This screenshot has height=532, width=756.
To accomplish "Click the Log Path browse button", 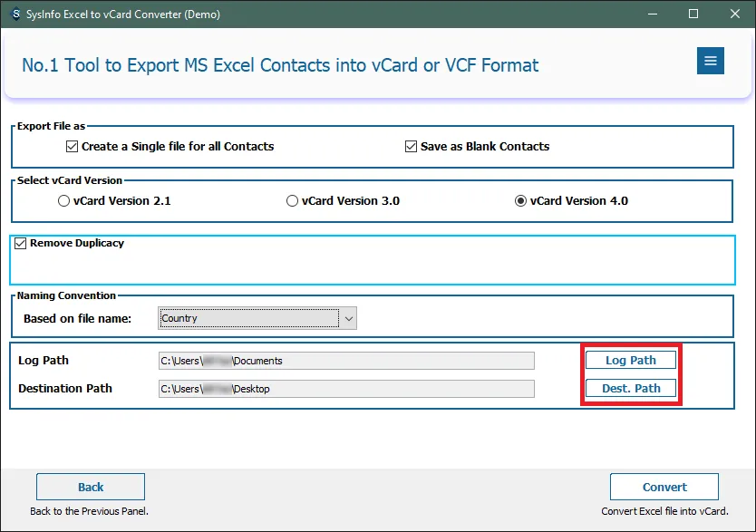I will click(x=631, y=360).
